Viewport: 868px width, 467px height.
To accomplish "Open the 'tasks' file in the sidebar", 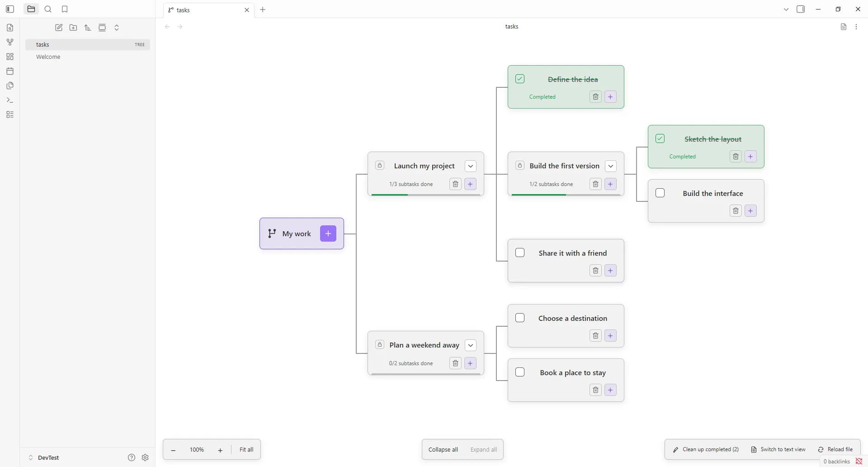I will tap(88, 44).
